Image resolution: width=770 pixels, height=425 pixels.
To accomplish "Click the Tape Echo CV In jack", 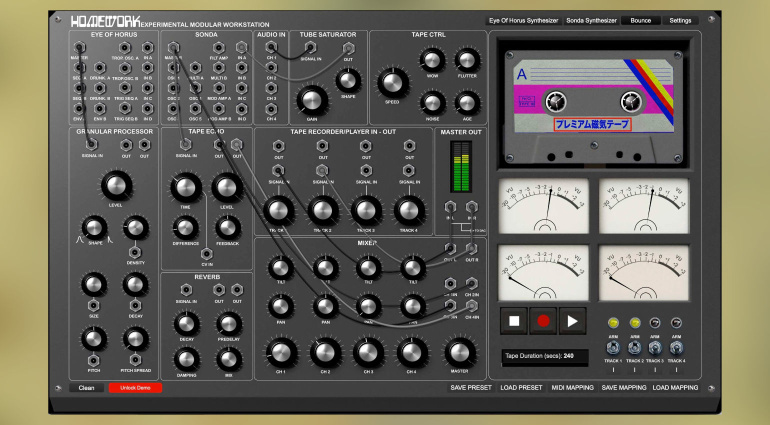I will point(207,253).
